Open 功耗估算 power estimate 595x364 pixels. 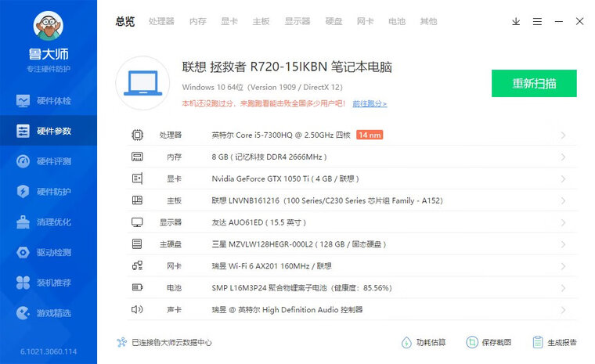pos(406,342)
